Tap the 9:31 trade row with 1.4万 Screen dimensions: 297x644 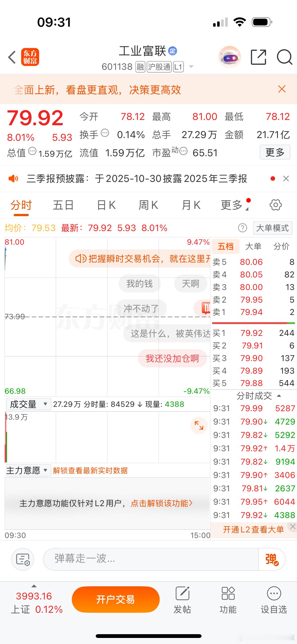point(253,448)
